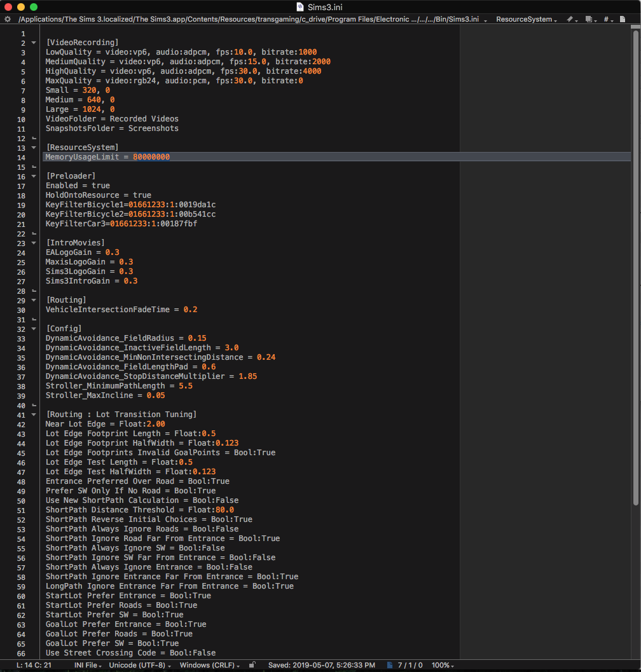Collapse the [VideoRecording] section fold

tap(34, 43)
